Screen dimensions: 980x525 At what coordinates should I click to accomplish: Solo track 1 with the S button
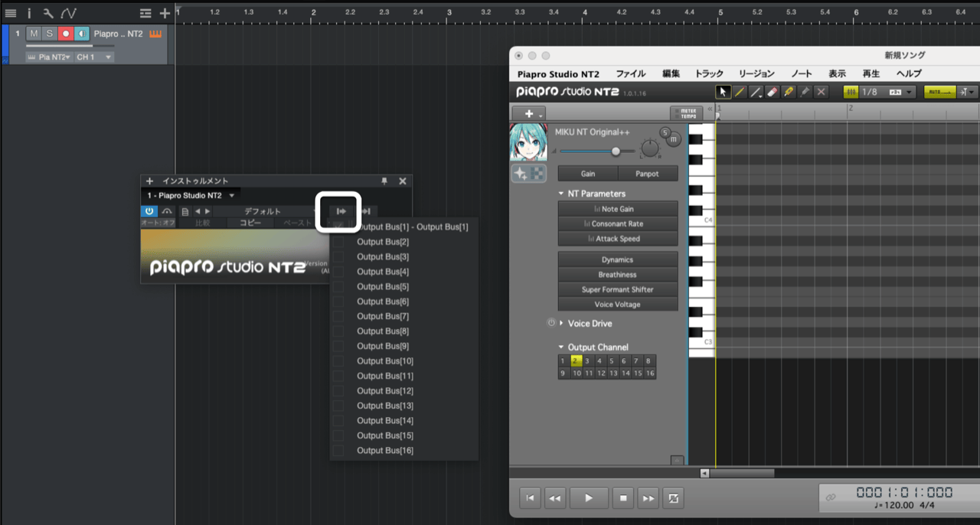click(x=50, y=34)
